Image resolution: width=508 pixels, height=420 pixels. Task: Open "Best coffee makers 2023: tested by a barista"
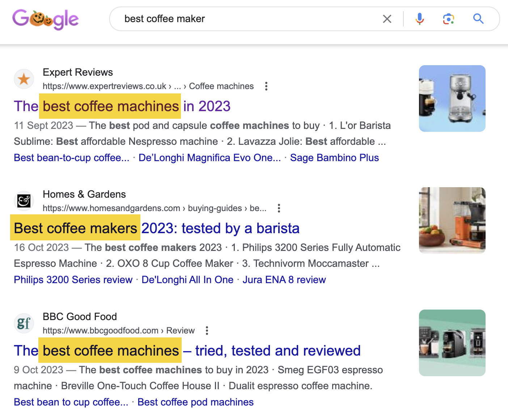(x=156, y=228)
